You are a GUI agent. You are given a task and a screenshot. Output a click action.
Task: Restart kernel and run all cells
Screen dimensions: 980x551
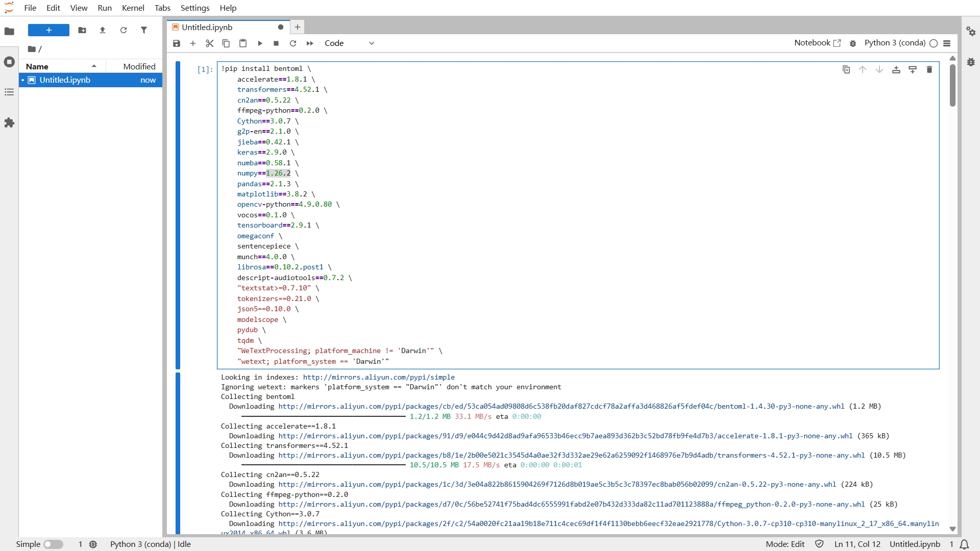310,43
